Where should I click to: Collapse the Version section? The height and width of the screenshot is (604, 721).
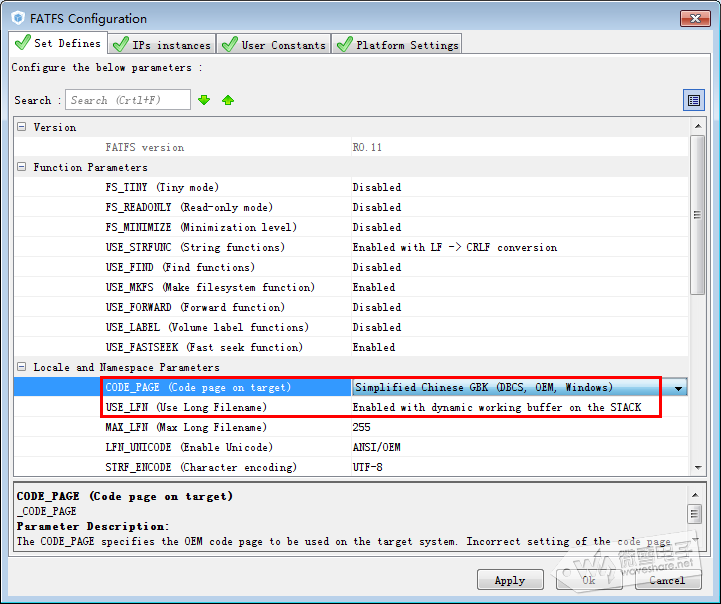pos(22,127)
